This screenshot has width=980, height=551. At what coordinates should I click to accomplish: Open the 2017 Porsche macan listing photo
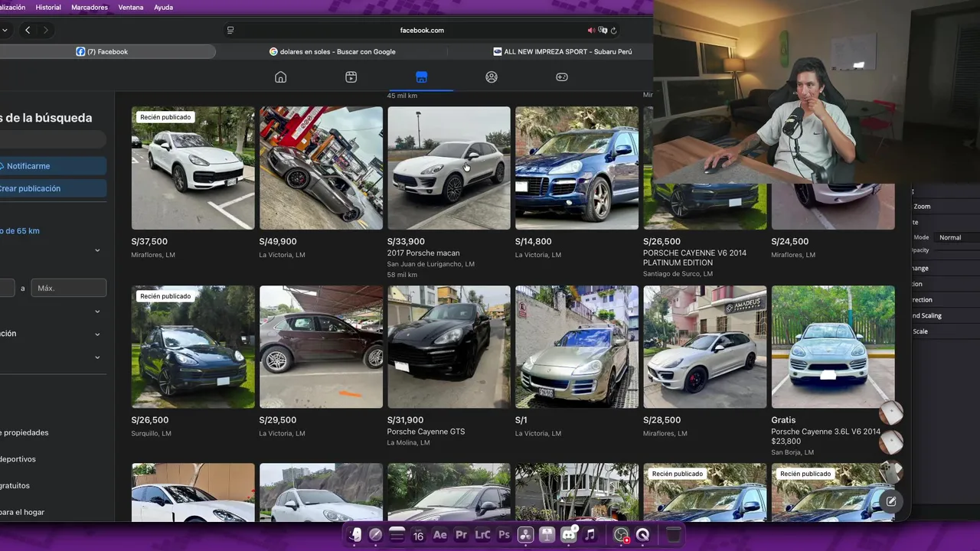pos(449,168)
